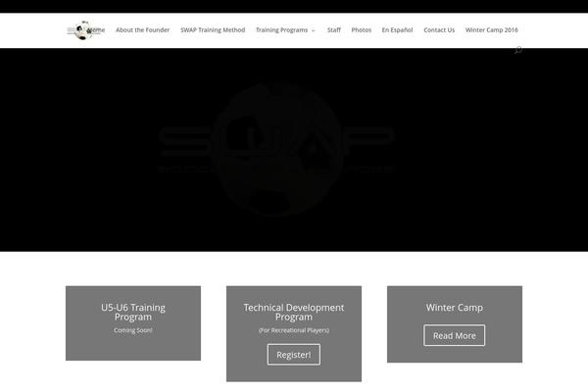Open the search magnifier icon
This screenshot has height=392, width=588.
pyautogui.click(x=517, y=50)
